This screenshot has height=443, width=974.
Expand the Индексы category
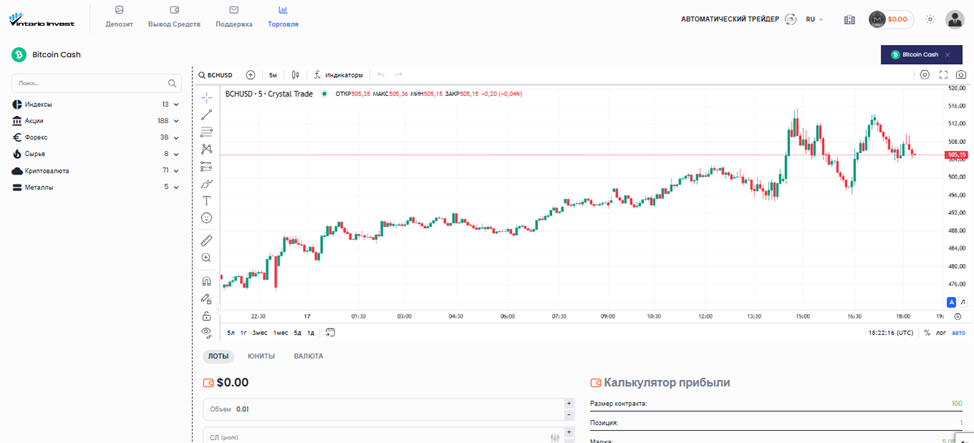point(96,104)
